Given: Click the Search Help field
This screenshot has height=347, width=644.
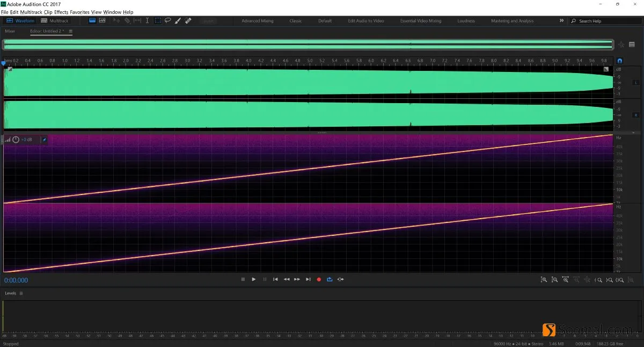Looking at the screenshot, I should [x=605, y=21].
